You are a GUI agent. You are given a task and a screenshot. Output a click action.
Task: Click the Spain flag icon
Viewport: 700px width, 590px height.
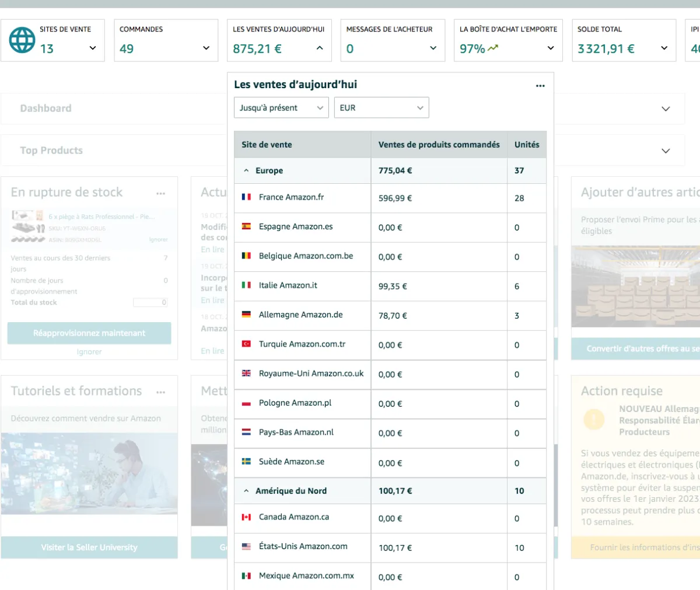click(x=246, y=226)
